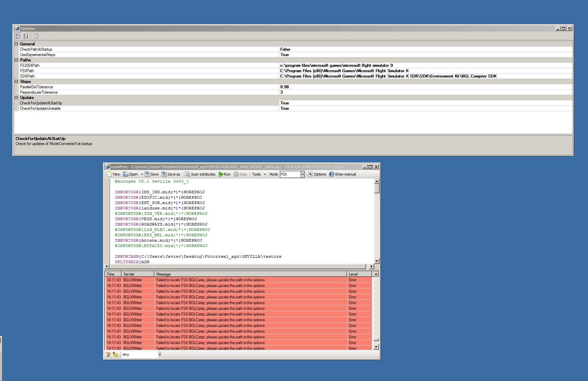Collapse the General category
The height and width of the screenshot is (381, 588).
pyautogui.click(x=16, y=44)
